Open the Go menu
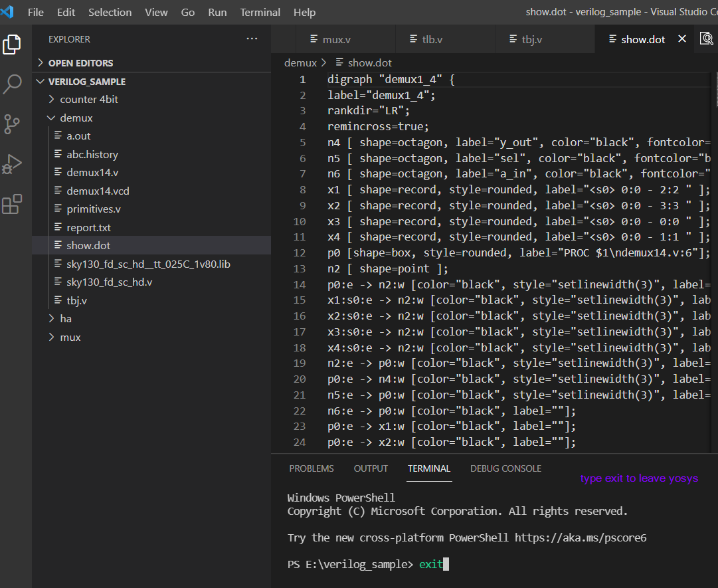718x588 pixels. pyautogui.click(x=188, y=12)
